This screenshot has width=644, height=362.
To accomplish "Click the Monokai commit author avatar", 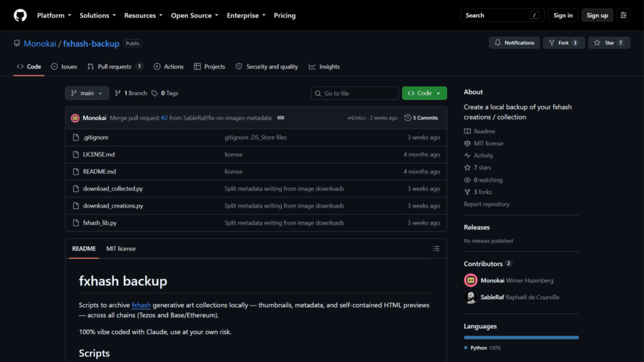I will 75,118.
